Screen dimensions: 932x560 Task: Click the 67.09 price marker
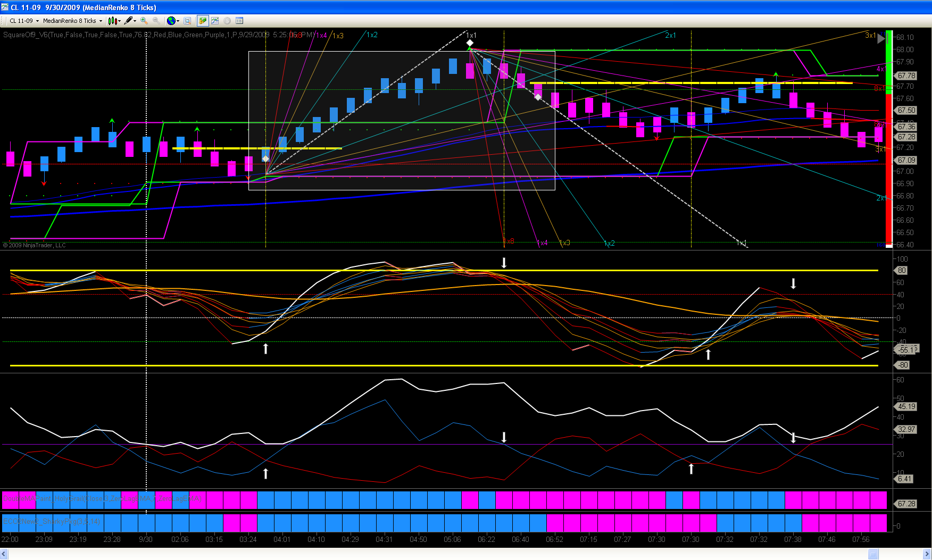coord(906,160)
